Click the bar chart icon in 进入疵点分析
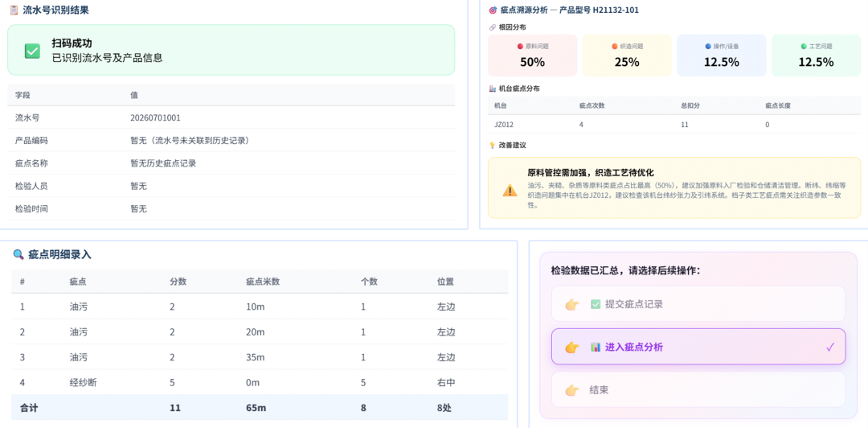Screen dimensions: 868x428 click(x=596, y=348)
